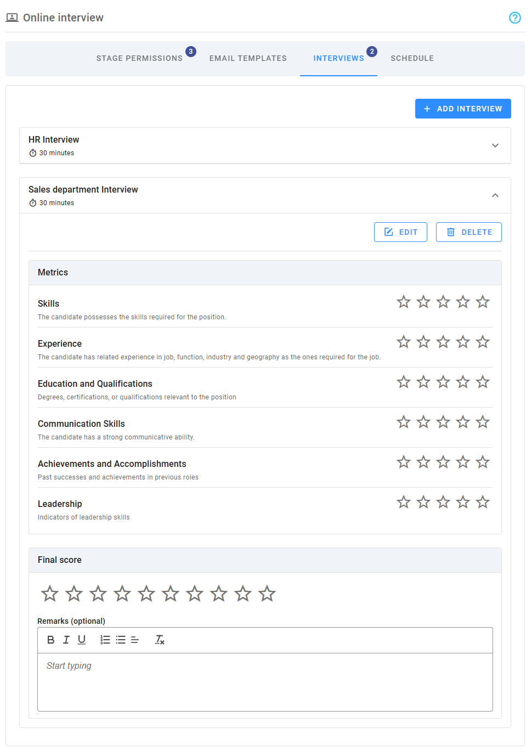Open text alignment option in Remarks toolbar

pyautogui.click(x=135, y=640)
